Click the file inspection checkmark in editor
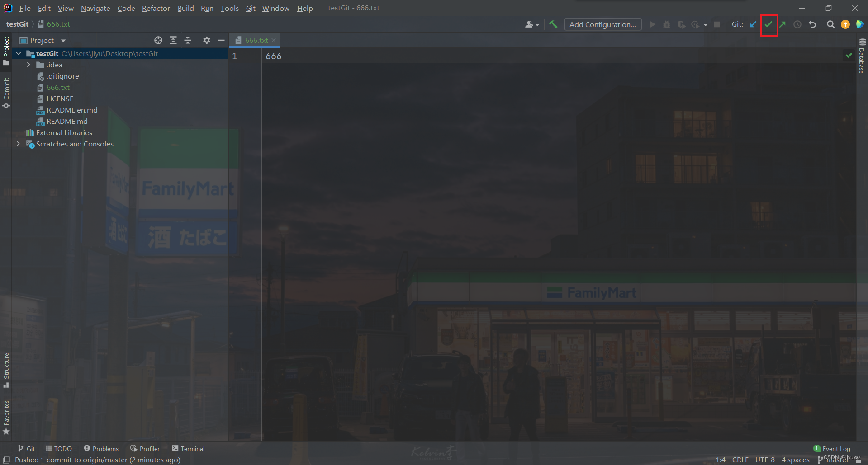 point(849,56)
